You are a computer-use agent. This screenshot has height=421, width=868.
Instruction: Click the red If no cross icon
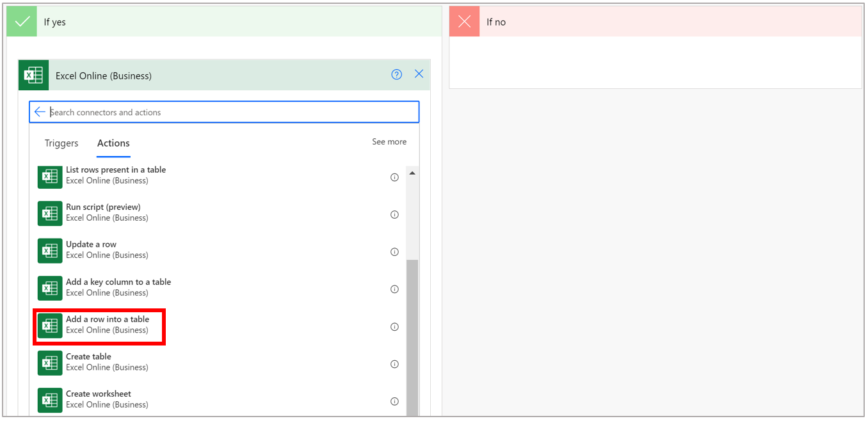464,20
